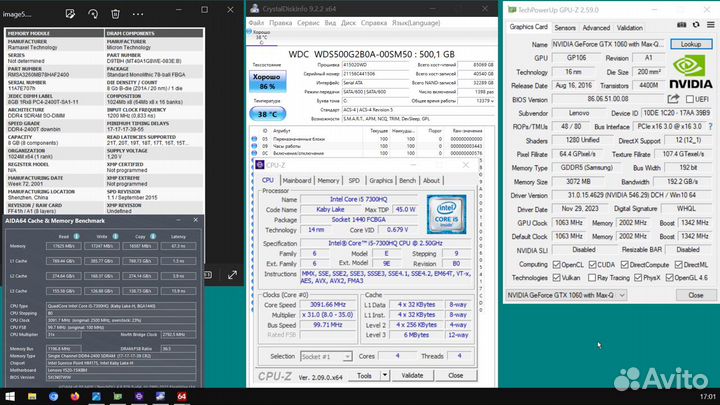Toggle the PhysX checkbox

[x=638, y=278]
